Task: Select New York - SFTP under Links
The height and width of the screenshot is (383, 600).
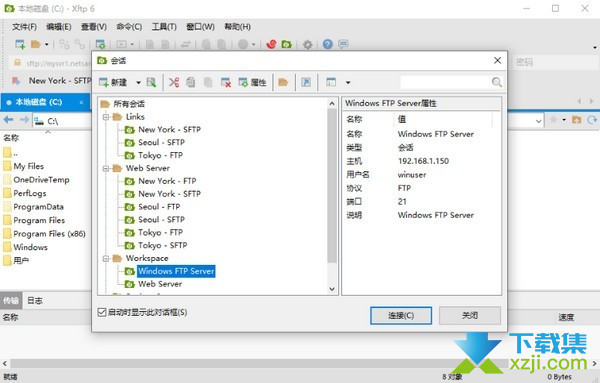Action: (x=169, y=130)
